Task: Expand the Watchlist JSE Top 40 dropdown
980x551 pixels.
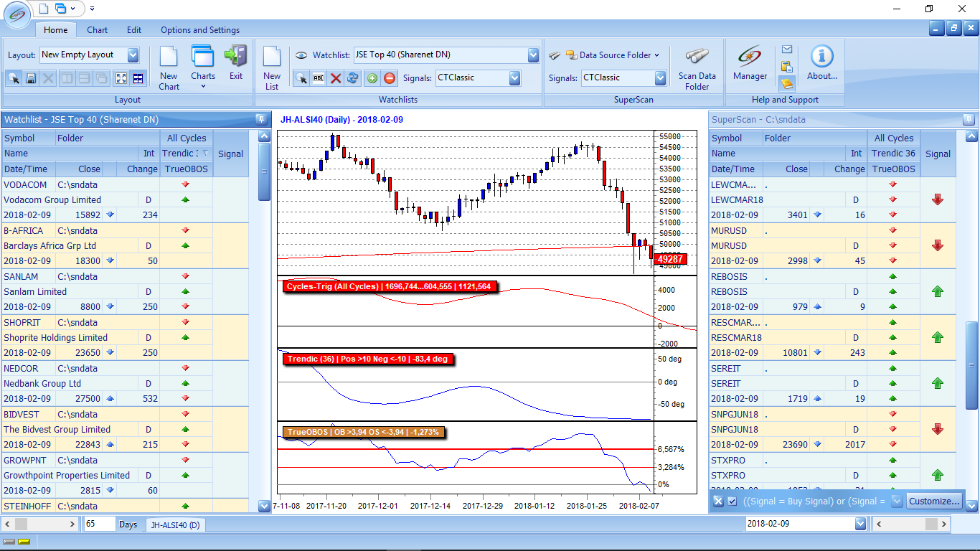Action: (532, 55)
